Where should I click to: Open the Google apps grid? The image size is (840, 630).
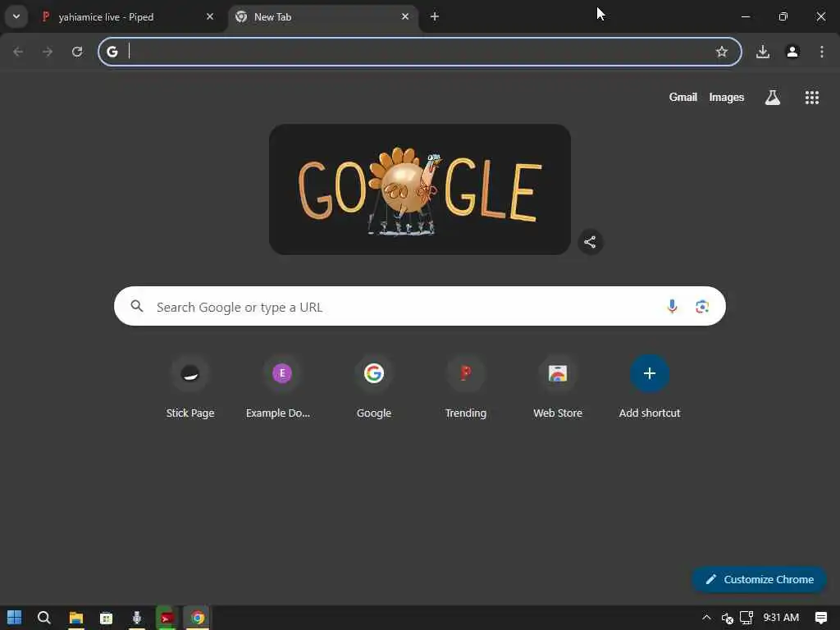coord(811,97)
